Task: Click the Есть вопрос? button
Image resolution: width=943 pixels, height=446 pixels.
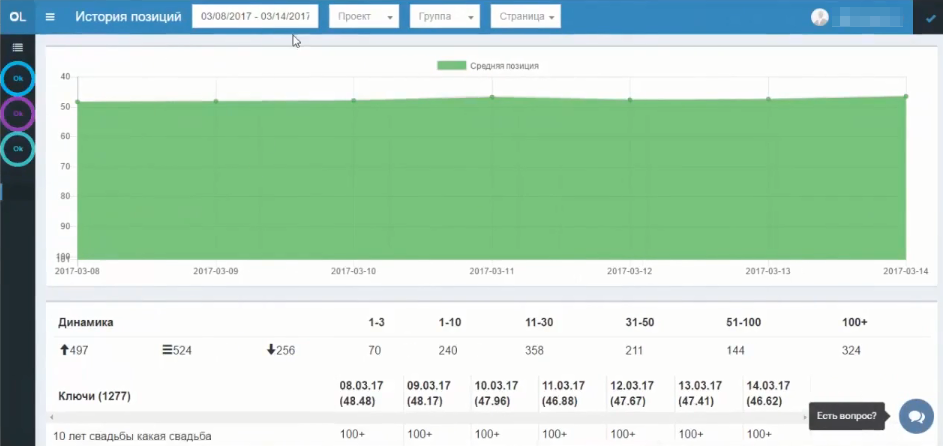Action: [846, 415]
